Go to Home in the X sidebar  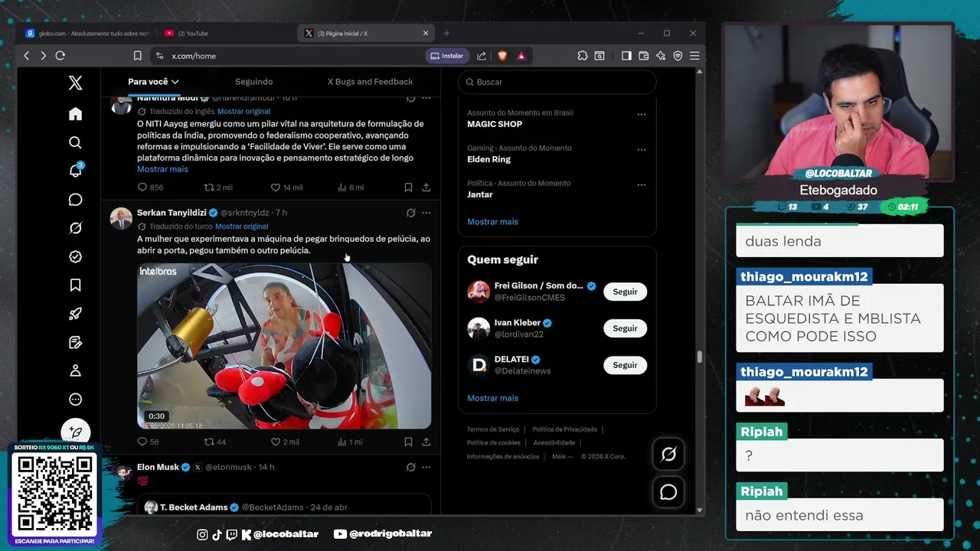point(75,114)
